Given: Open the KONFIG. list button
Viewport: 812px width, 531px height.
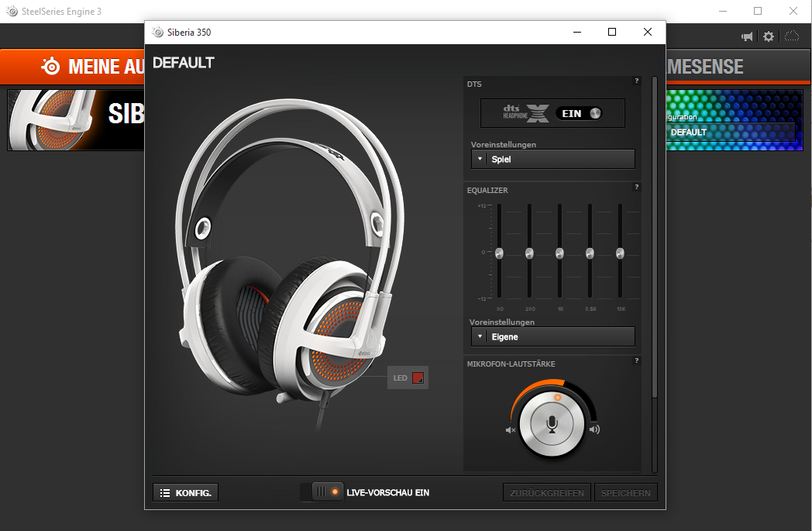Looking at the screenshot, I should click(x=185, y=493).
